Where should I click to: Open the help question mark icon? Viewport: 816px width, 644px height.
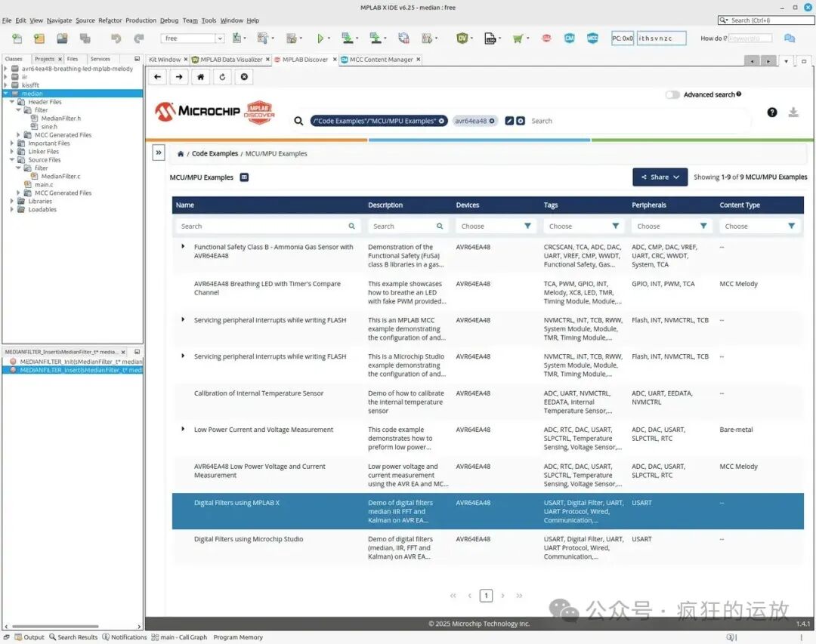tap(771, 112)
